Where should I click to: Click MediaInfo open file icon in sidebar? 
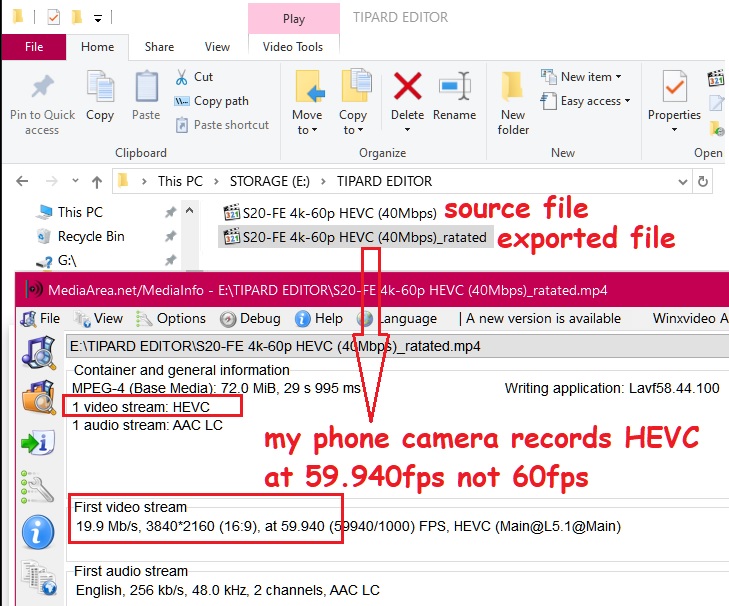tap(39, 353)
